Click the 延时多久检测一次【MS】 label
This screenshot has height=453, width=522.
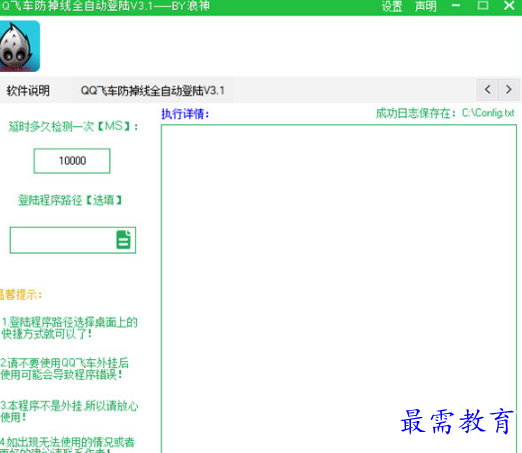(x=73, y=126)
